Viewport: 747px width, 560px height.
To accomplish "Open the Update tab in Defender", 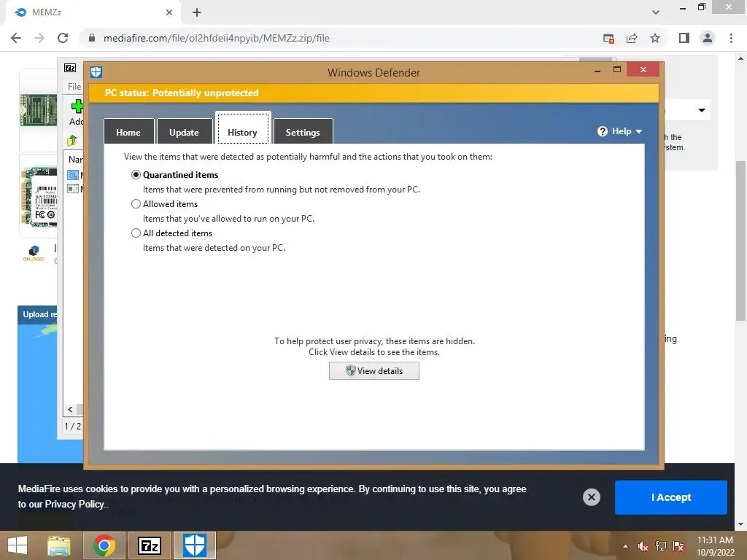I will tap(185, 132).
